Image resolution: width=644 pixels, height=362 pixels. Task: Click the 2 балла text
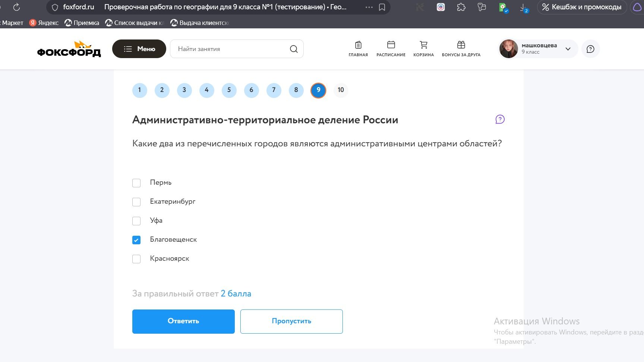pos(236,293)
